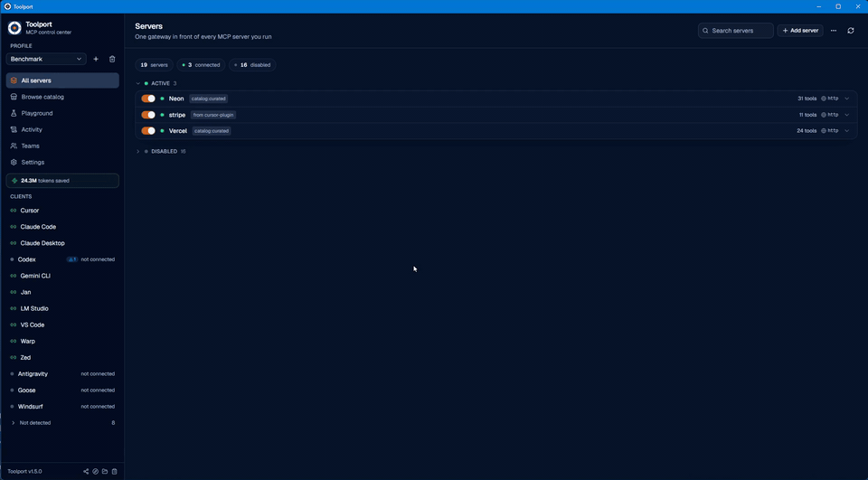Click the crossed-circle icon in the sidebar footer

click(95, 472)
